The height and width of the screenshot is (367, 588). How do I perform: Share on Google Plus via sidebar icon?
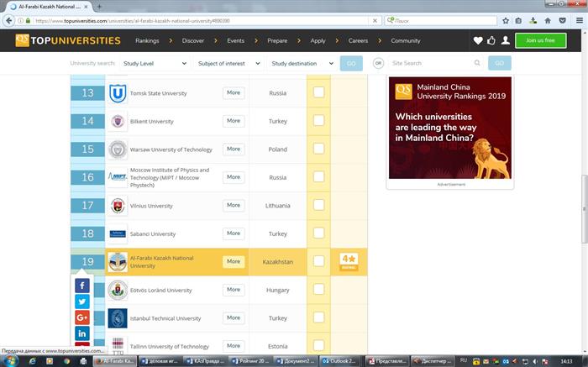tap(82, 317)
